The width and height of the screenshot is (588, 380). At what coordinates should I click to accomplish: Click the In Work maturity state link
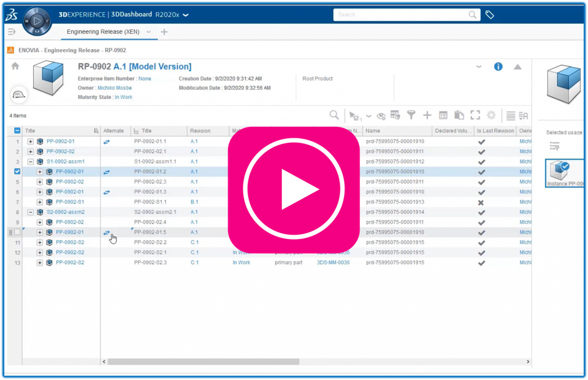pos(123,97)
